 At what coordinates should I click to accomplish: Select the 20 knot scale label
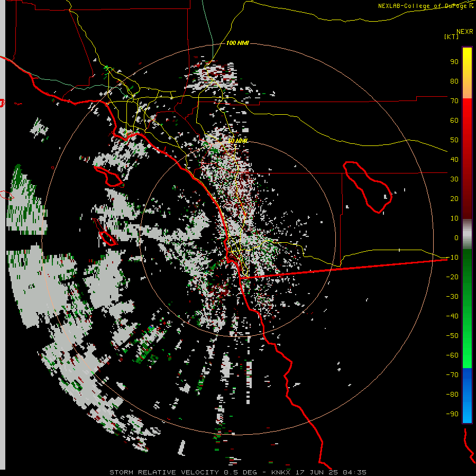(454, 198)
